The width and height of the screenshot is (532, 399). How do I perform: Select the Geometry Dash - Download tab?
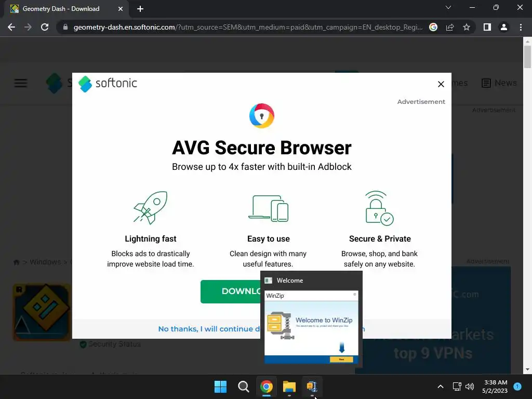[66, 9]
